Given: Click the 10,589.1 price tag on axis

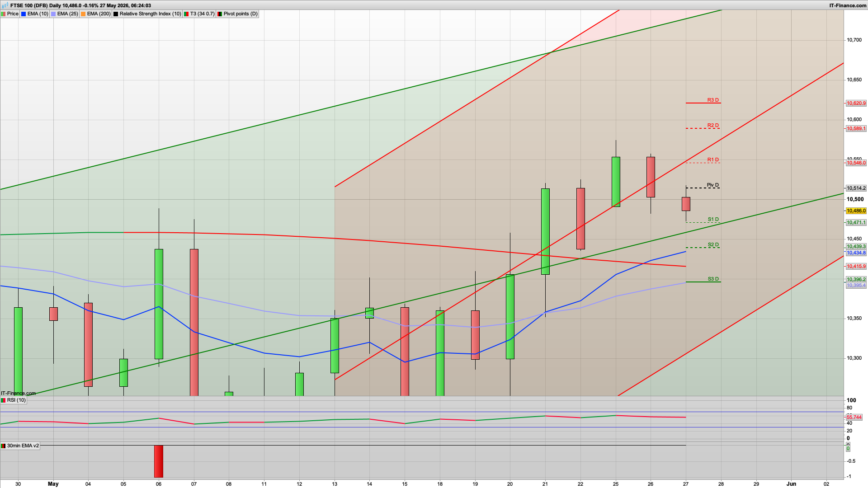Looking at the screenshot, I should pyautogui.click(x=856, y=129).
